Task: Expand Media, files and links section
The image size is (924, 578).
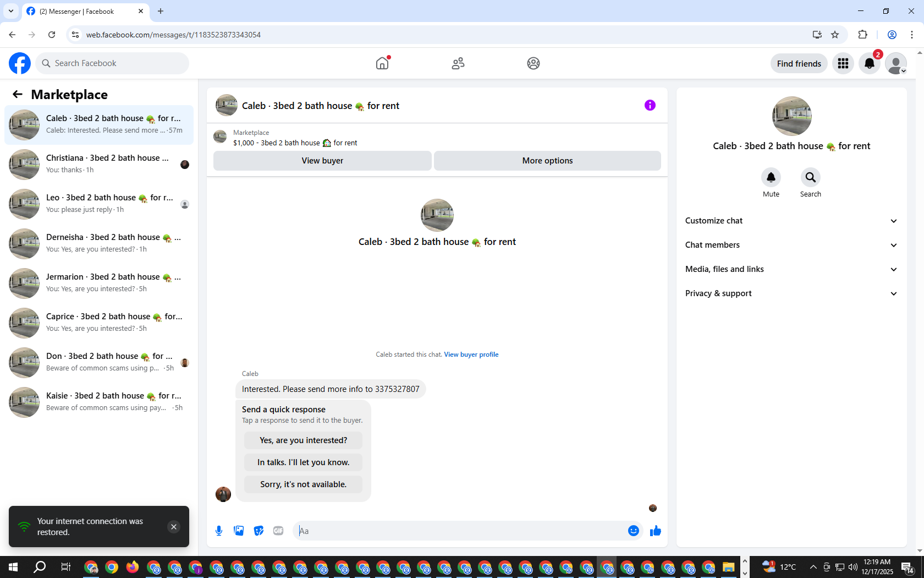Action: coord(791,269)
